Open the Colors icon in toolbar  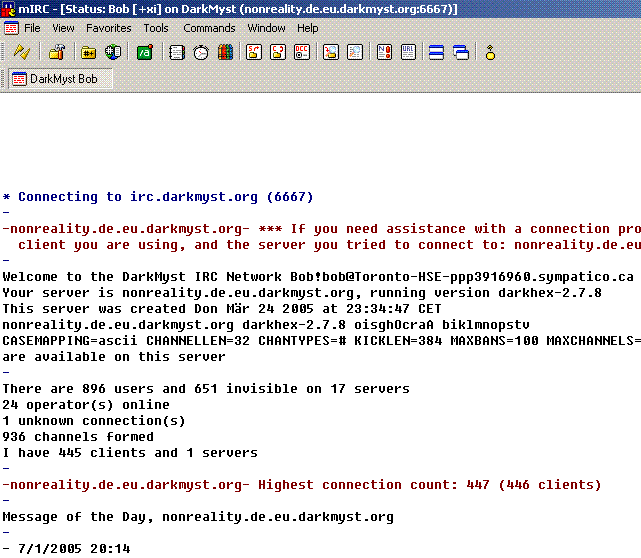(226, 52)
